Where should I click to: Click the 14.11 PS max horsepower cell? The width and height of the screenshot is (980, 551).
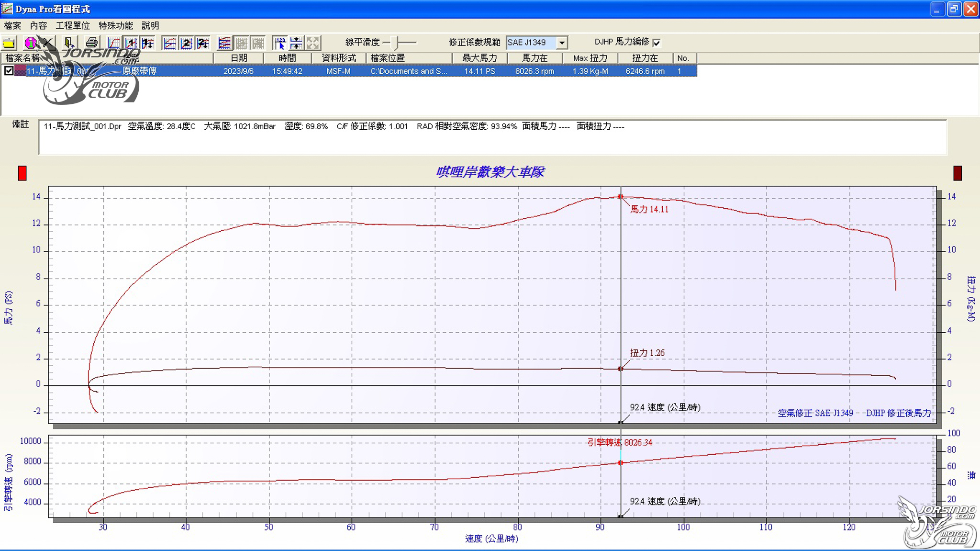[479, 71]
